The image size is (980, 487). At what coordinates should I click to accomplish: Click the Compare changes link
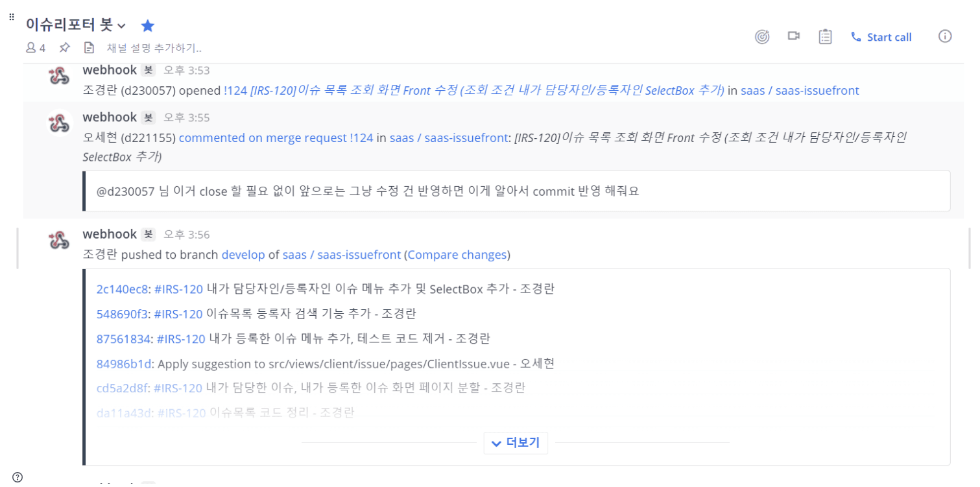click(457, 255)
